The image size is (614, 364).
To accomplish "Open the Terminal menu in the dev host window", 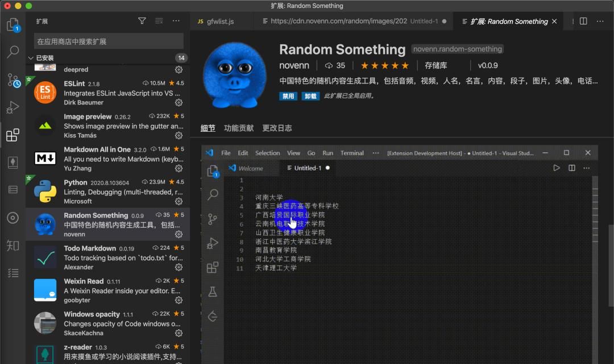I will click(x=351, y=152).
